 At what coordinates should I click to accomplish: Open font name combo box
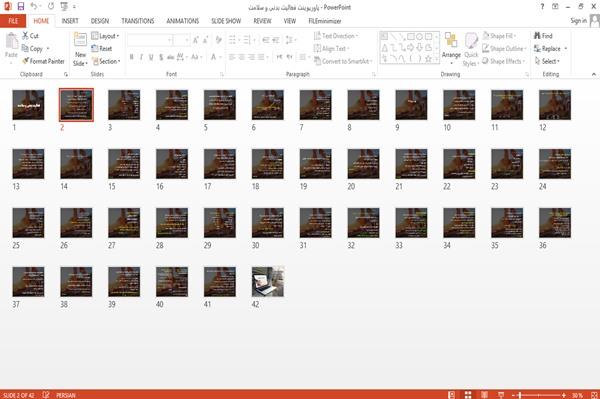(149, 40)
